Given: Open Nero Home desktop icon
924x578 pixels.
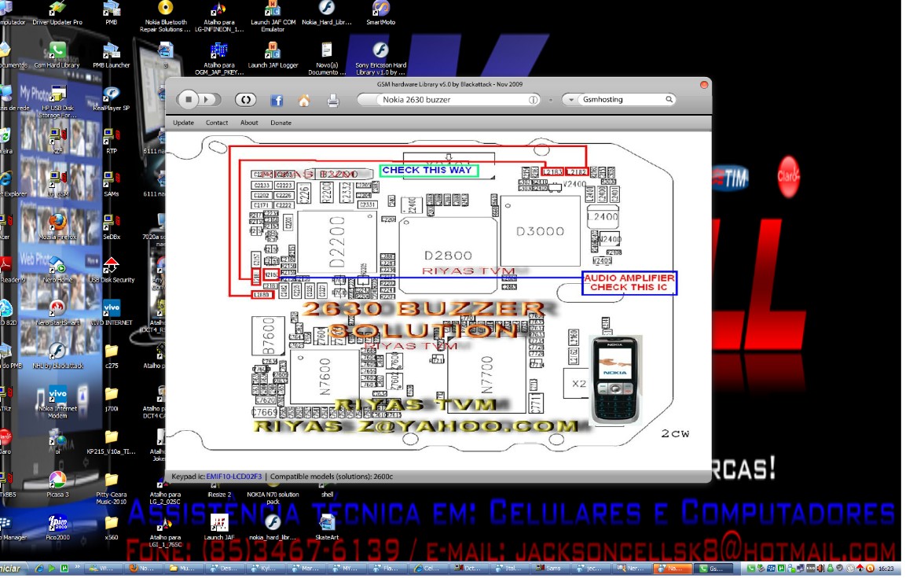Looking at the screenshot, I should 57,271.
